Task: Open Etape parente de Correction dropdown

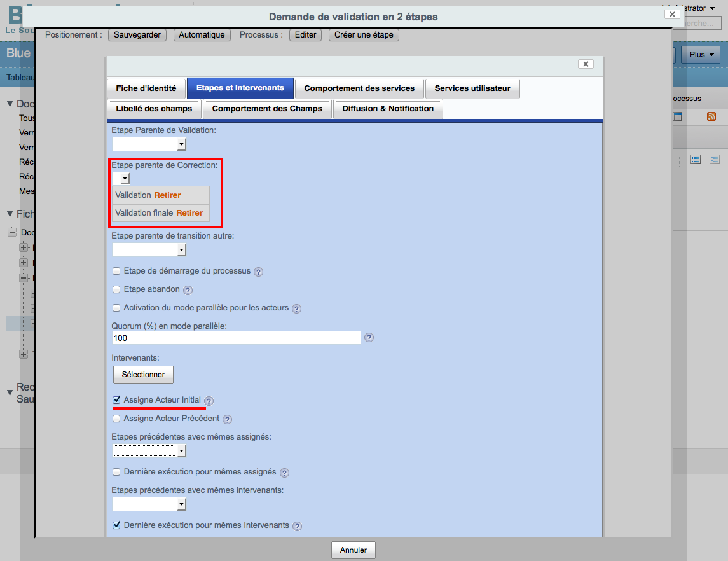Action: [121, 178]
